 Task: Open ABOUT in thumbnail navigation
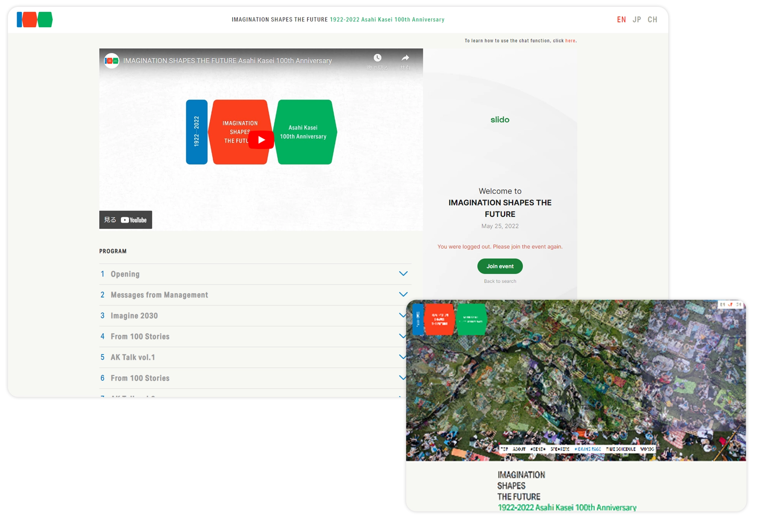pos(519,449)
